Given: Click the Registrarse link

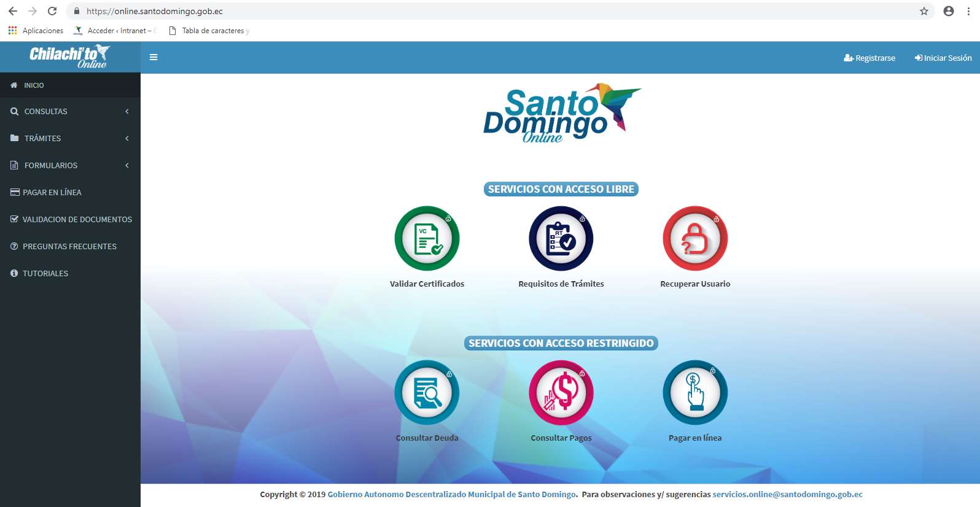Looking at the screenshot, I should tap(869, 58).
